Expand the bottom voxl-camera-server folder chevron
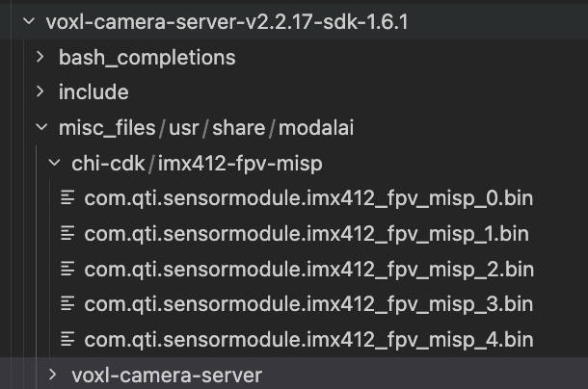This screenshot has height=389, width=588. tap(54, 374)
